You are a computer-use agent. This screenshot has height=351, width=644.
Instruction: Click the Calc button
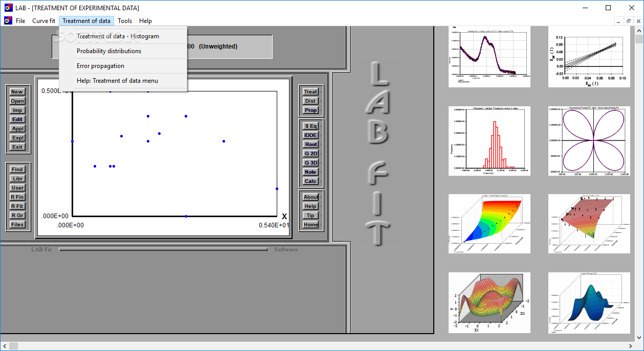pos(310,181)
